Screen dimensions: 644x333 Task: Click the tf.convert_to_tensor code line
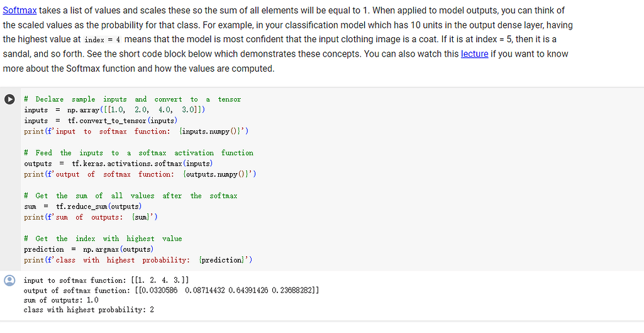pyautogui.click(x=101, y=120)
